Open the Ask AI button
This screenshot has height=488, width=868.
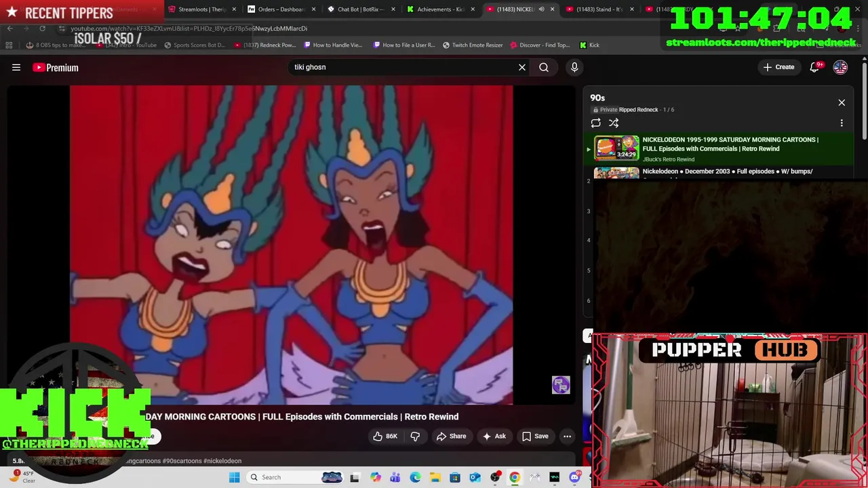click(494, 436)
